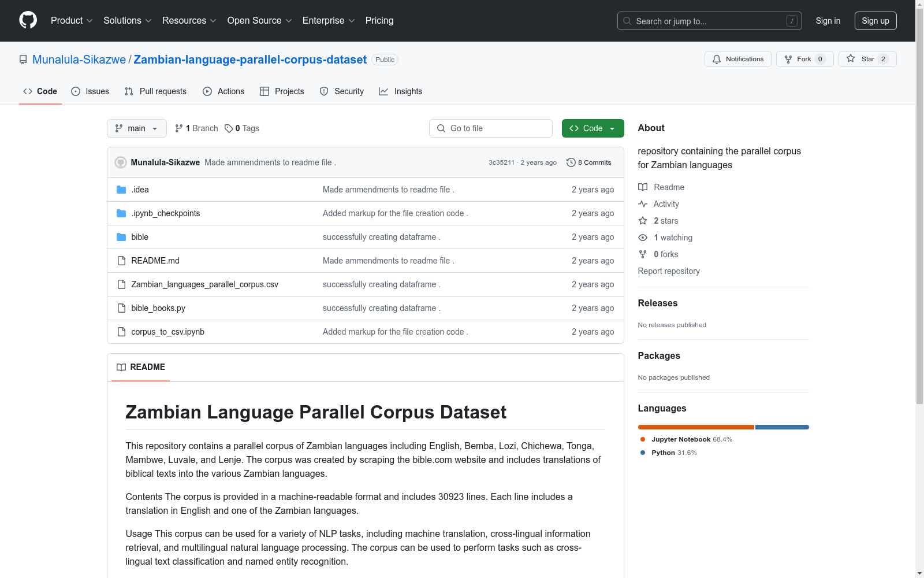Open the Security tab

(342, 91)
